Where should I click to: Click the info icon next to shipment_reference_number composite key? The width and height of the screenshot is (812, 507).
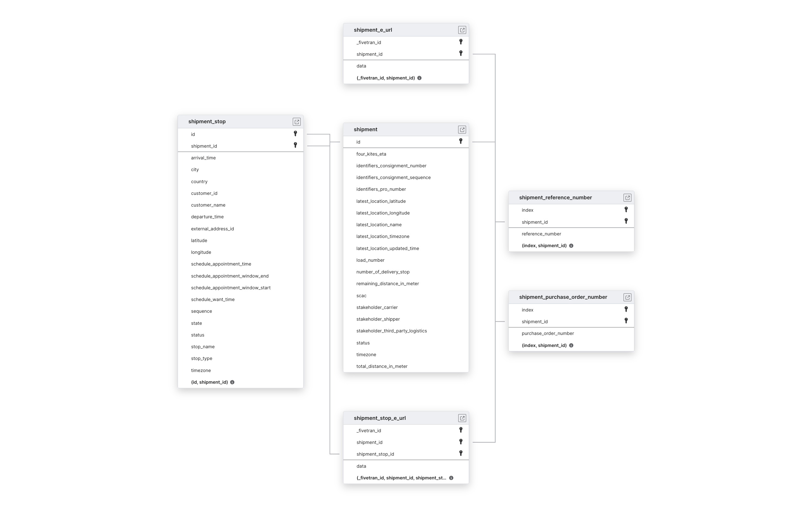click(571, 245)
